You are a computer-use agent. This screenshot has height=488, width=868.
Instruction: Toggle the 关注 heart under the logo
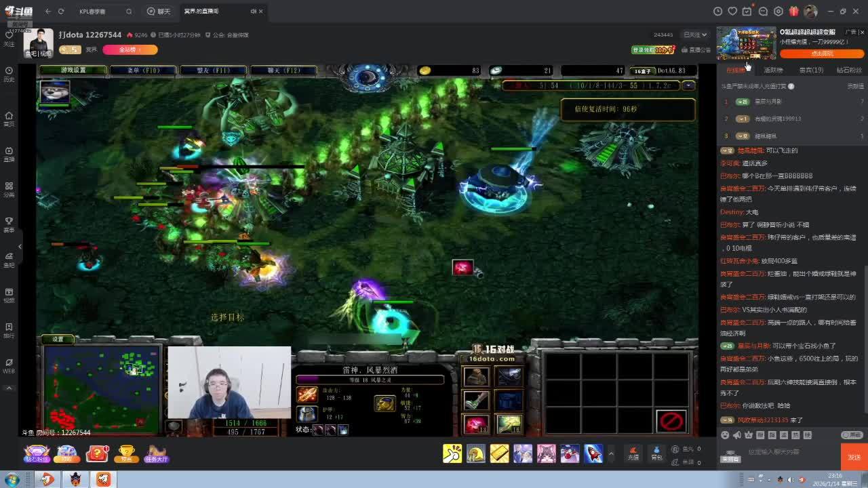(x=9, y=38)
